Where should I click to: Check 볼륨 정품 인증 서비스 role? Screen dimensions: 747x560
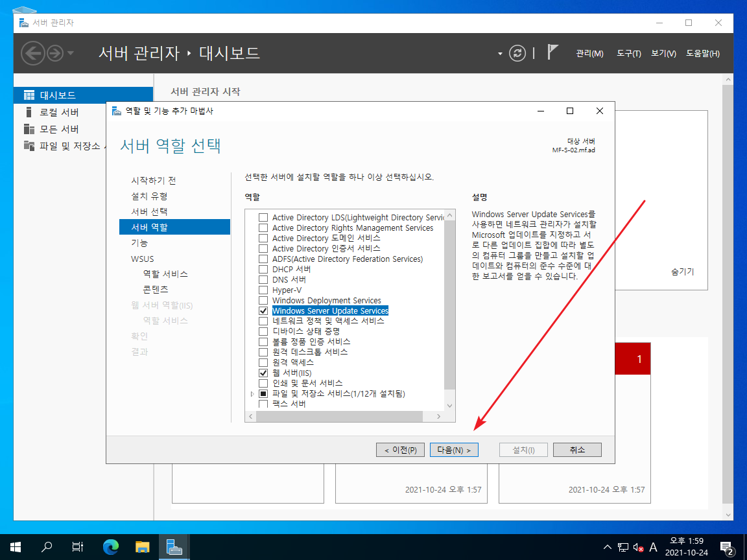pos(263,342)
